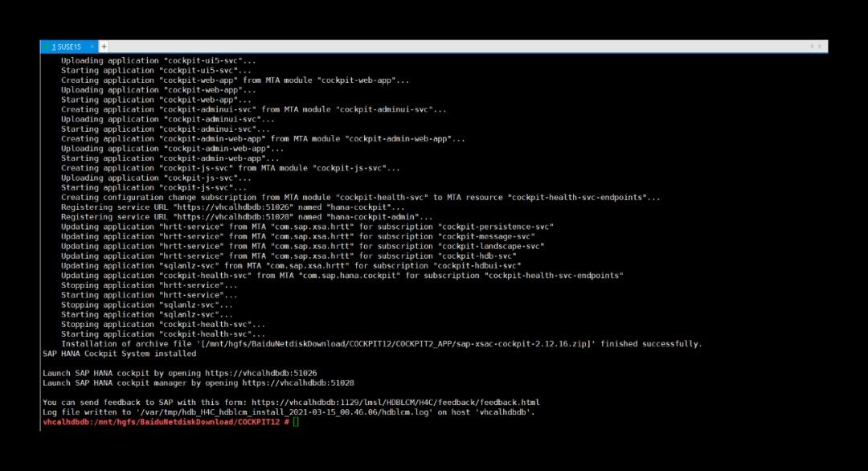Click the line "SAP HANA Cockpit System installed"

[x=120, y=354]
